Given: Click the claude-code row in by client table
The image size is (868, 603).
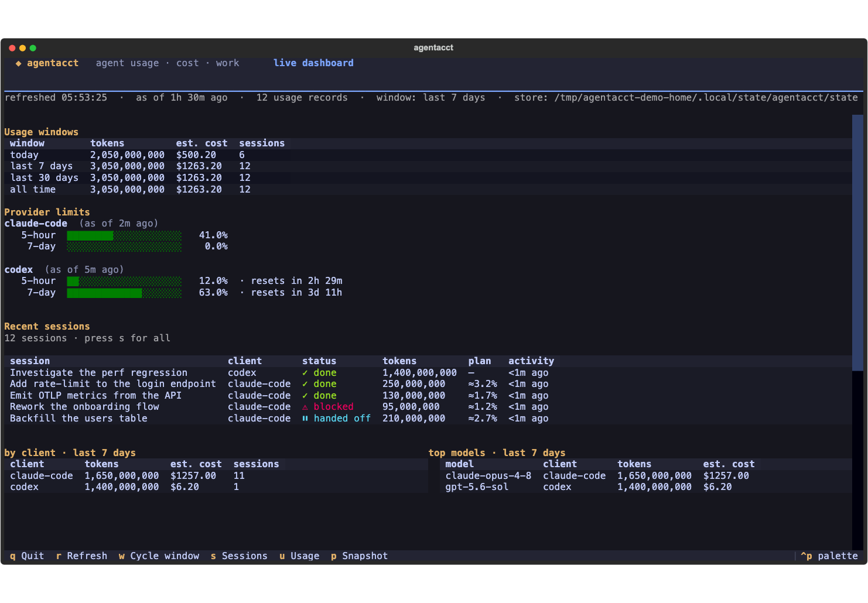Looking at the screenshot, I should point(216,476).
